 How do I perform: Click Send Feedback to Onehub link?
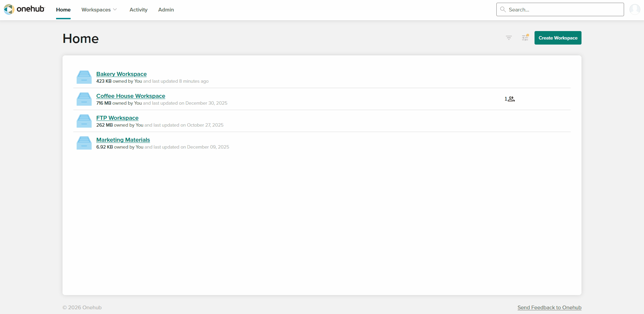click(x=549, y=308)
